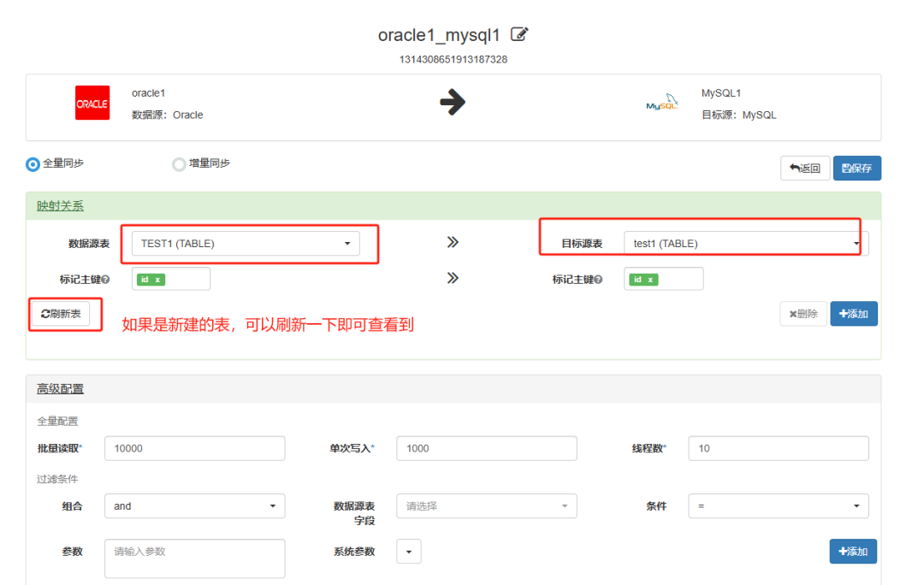
Task: Click the double arrow between source and target tables
Action: click(453, 242)
